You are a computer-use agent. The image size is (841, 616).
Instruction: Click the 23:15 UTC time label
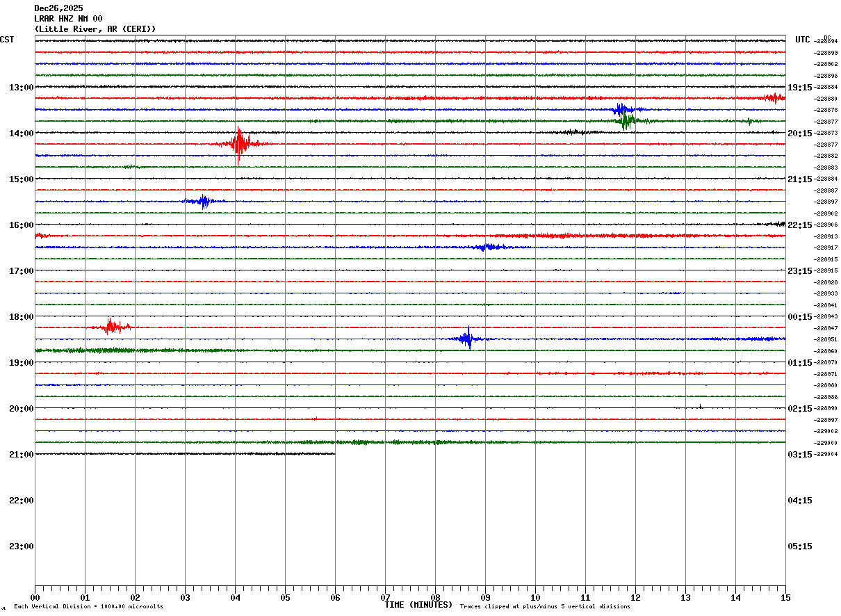(x=800, y=270)
